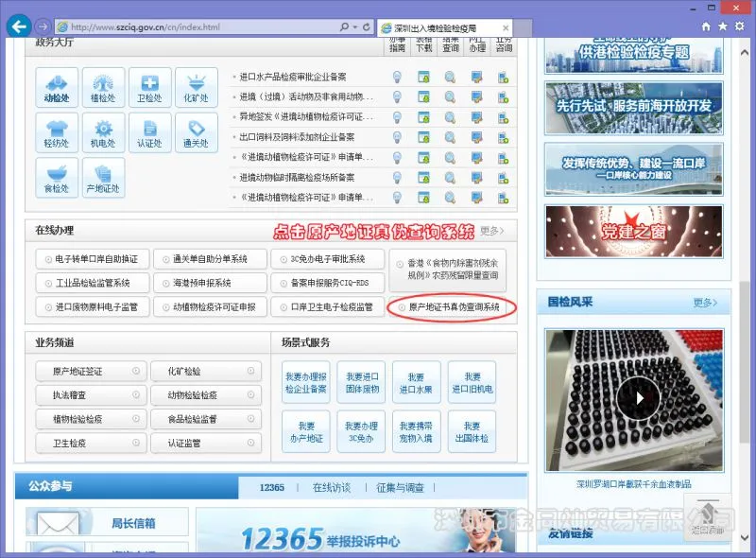The height and width of the screenshot is (558, 756).
Task: Open the 产地证处 icon
Action: (103, 178)
